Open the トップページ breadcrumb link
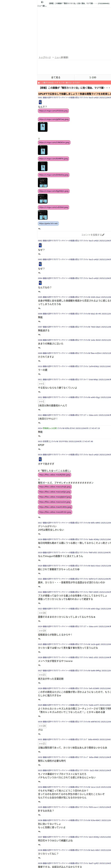This screenshot has width=111, height=868. [x=45, y=57]
